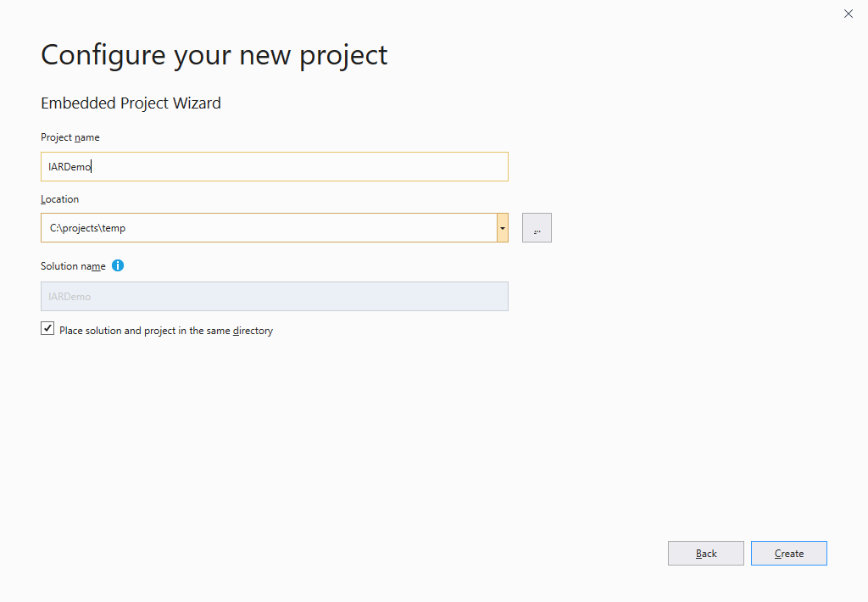Viewport: 868px width, 602px height.
Task: Click empty right side of Project name field
Action: 339,167
